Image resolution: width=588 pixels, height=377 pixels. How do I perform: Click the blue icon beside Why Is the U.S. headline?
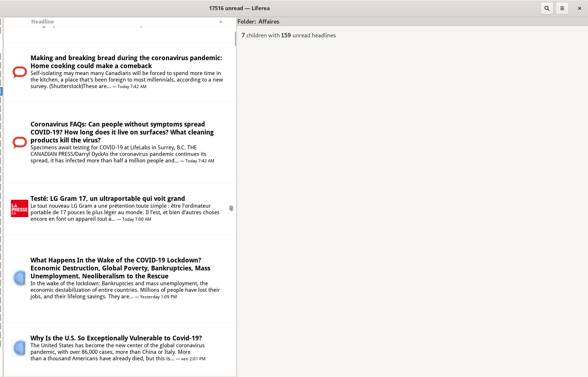coord(20,348)
